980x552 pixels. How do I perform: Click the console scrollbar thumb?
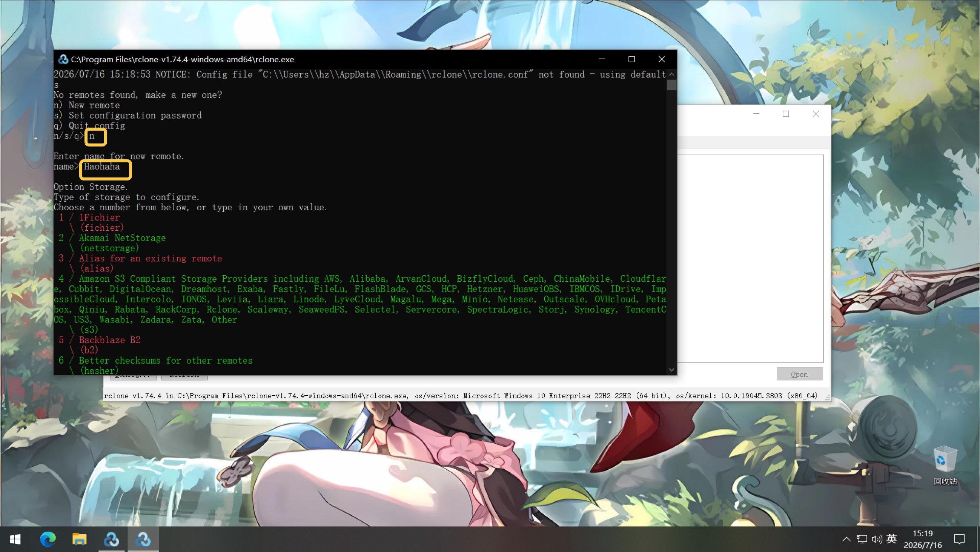click(x=672, y=85)
